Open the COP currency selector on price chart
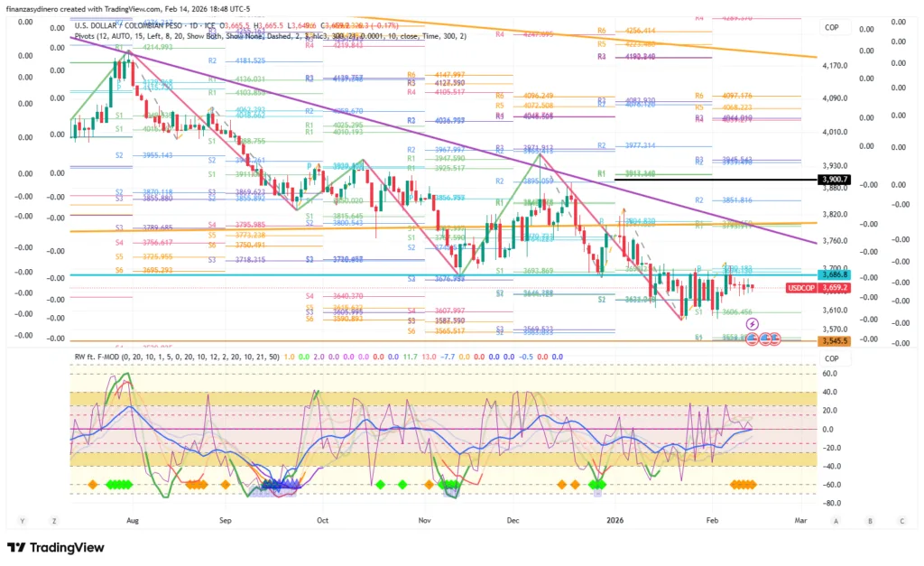Image resolution: width=924 pixels, height=566 pixels. point(832,28)
